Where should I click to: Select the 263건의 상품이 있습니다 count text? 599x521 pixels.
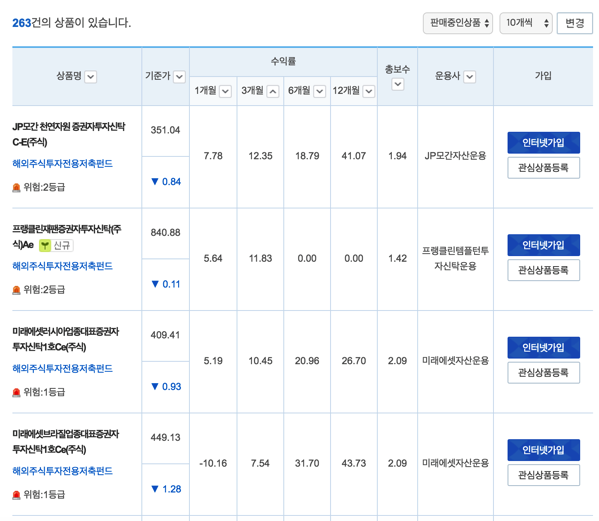pyautogui.click(x=71, y=23)
